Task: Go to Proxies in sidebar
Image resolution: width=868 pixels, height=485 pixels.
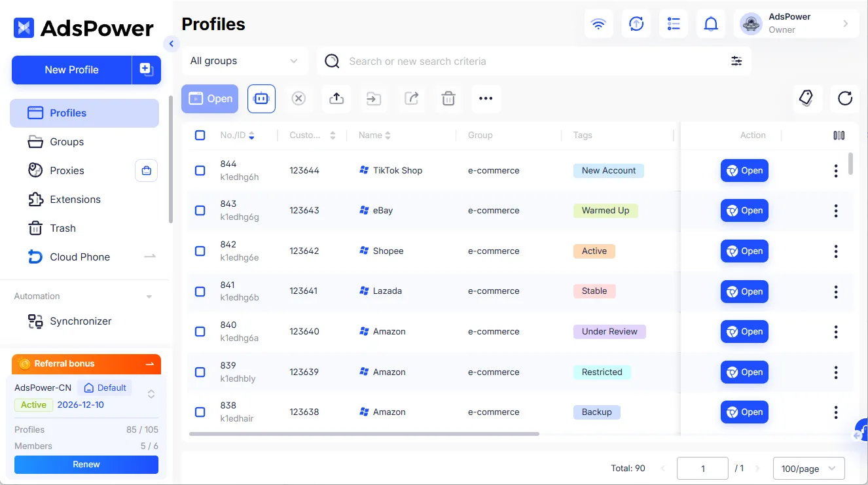Action: click(67, 170)
